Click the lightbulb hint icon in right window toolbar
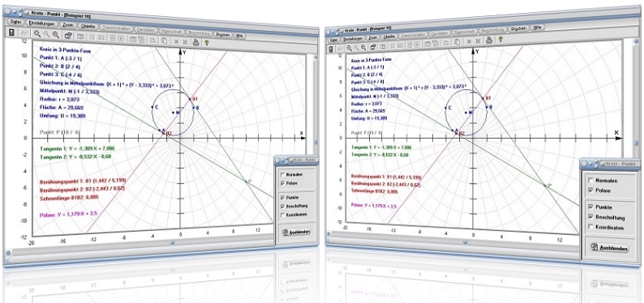The width and height of the screenshot is (644, 303). (x=500, y=40)
